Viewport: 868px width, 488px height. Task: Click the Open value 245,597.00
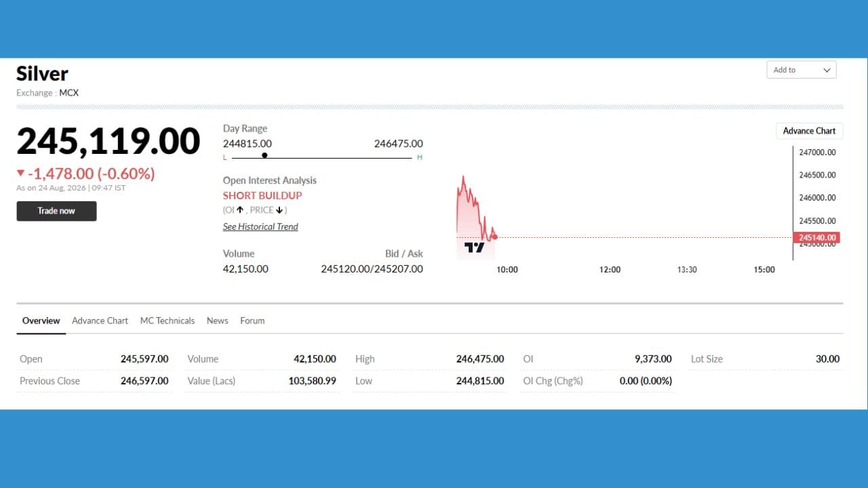pos(144,359)
